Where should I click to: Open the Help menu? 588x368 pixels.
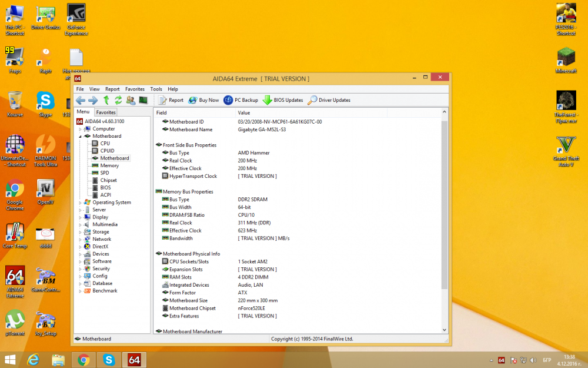point(173,89)
